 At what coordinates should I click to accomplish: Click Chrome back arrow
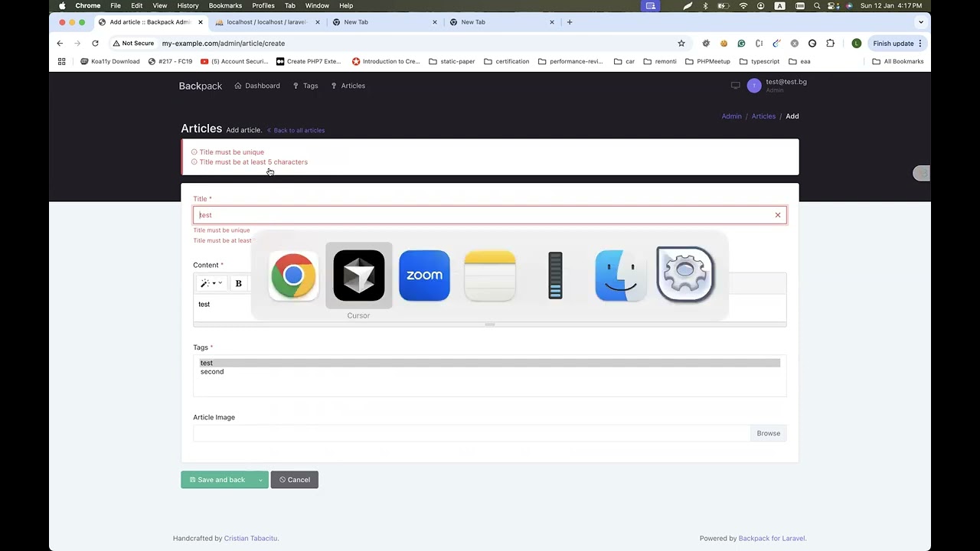[60, 44]
